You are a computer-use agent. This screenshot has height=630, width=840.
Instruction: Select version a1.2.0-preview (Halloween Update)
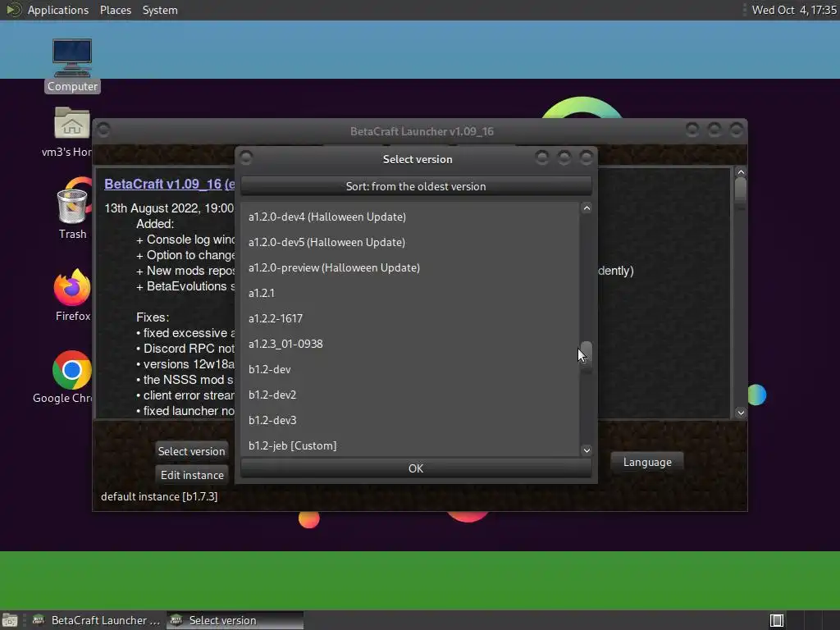[410, 267]
